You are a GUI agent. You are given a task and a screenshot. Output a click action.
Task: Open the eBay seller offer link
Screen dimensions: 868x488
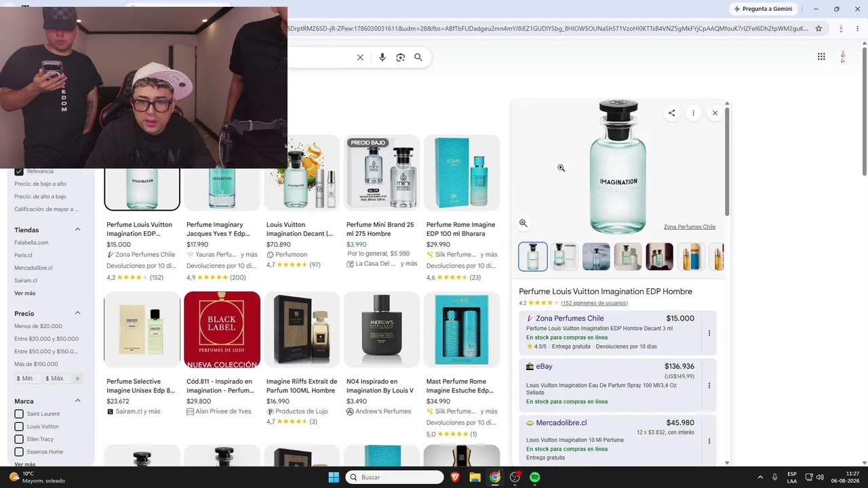click(x=544, y=367)
